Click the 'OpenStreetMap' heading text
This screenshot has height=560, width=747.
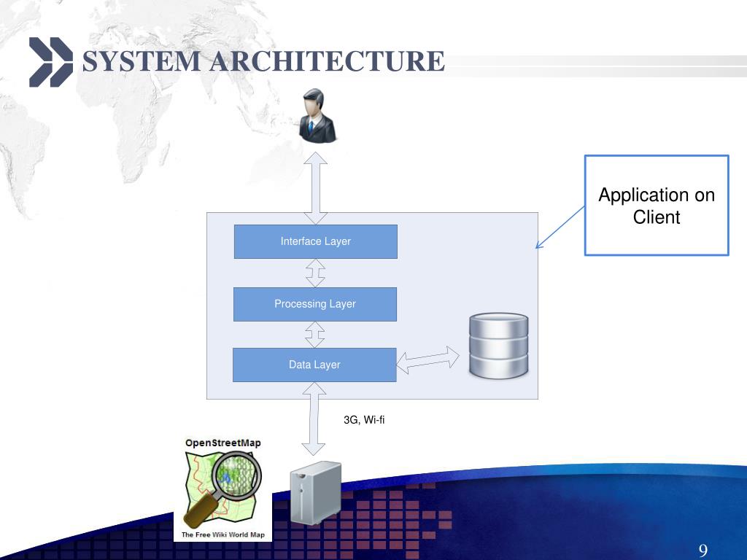[223, 443]
